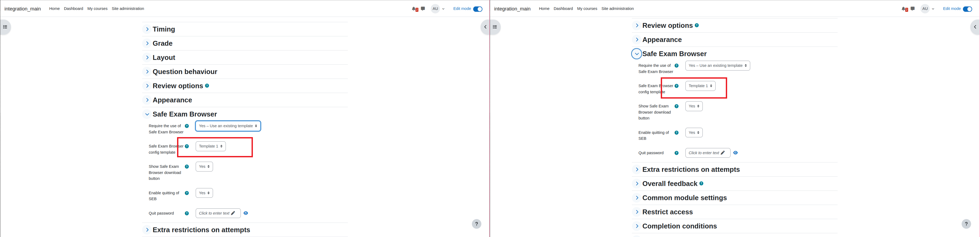Right window: help icon beside Quit password
Image resolution: width=980 pixels, height=237 pixels.
(677, 153)
